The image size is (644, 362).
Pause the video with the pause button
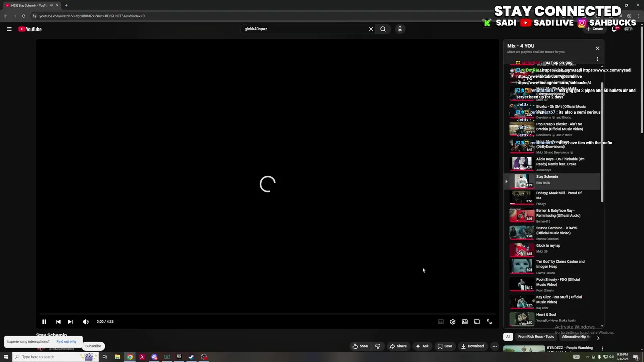tap(44, 322)
